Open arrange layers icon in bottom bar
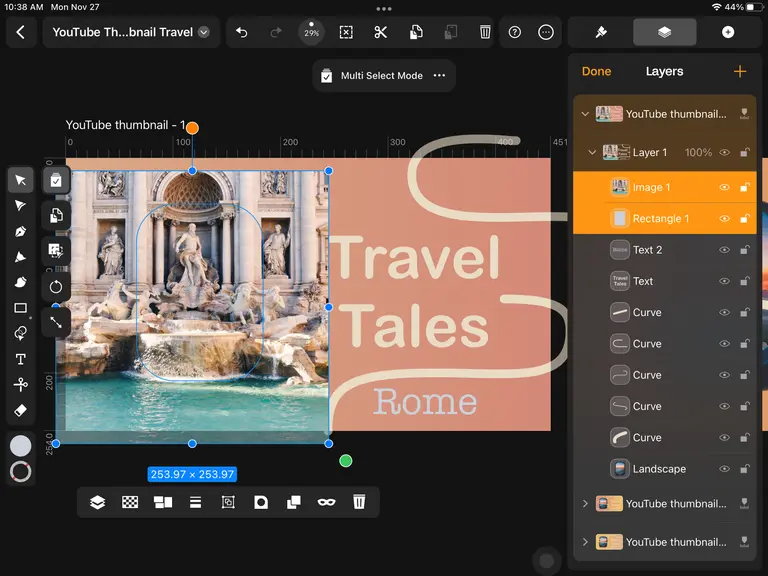Image resolution: width=768 pixels, height=576 pixels. pos(97,502)
